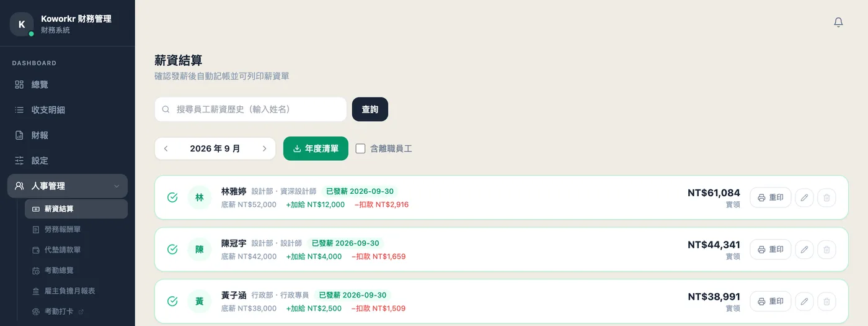Click the 財報 report file icon
The image size is (868, 326).
click(x=19, y=135)
